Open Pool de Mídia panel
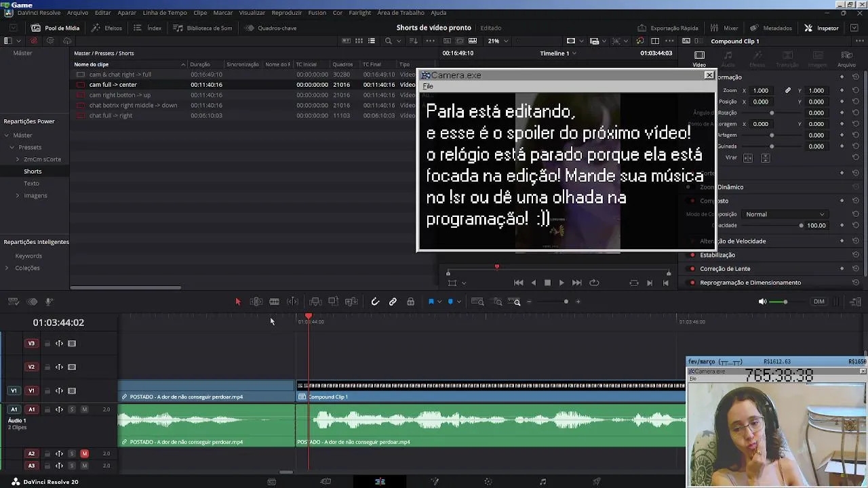868x488 pixels. click(x=56, y=28)
